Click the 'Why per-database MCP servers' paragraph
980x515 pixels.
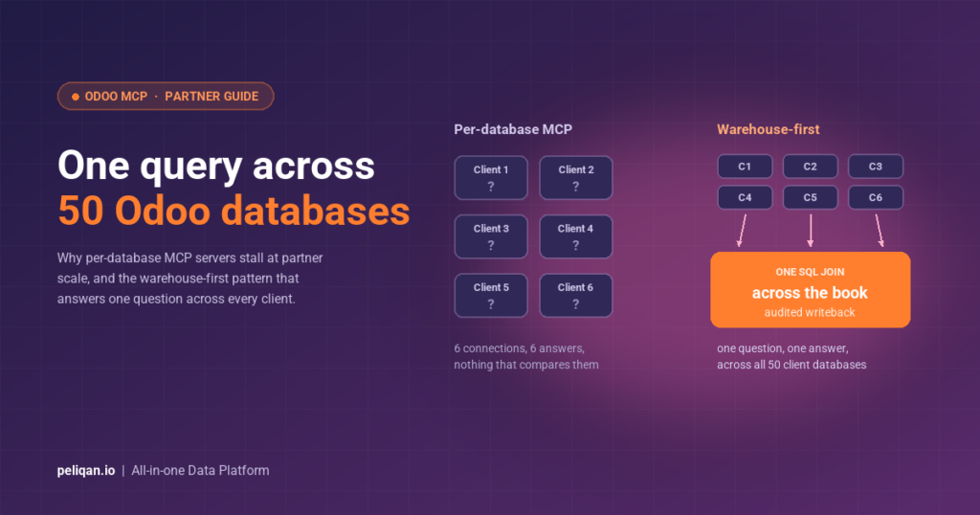click(x=190, y=279)
